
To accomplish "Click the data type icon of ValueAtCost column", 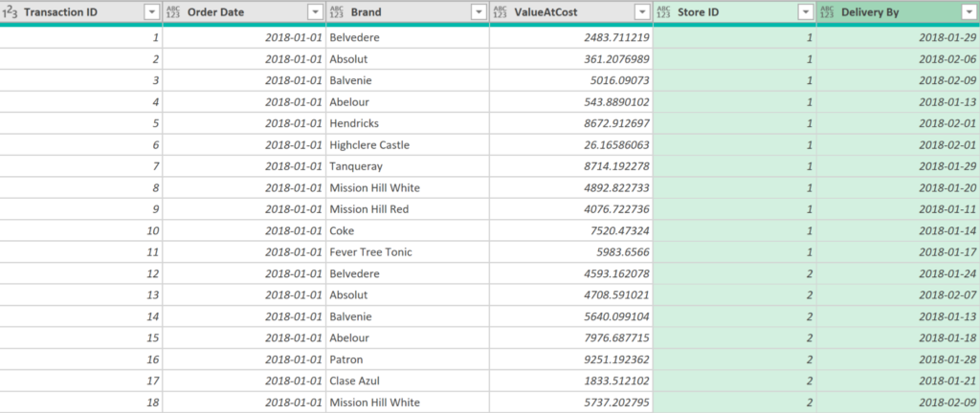I will (500, 11).
